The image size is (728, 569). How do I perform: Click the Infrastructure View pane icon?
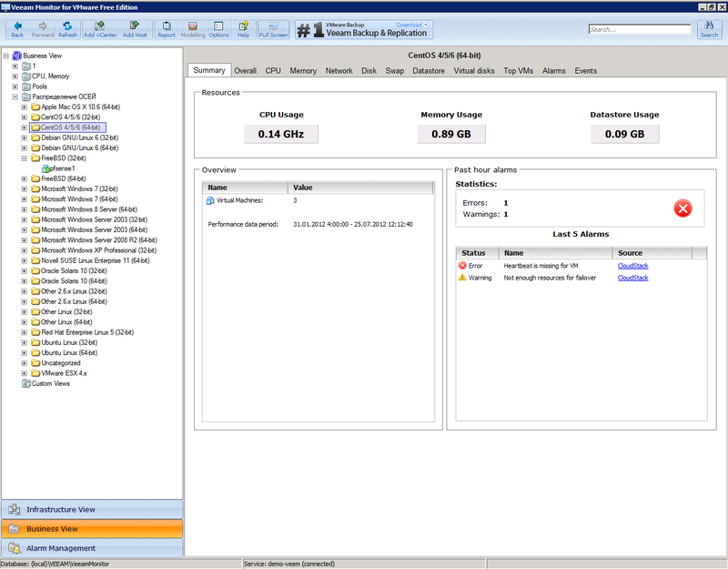pyautogui.click(x=14, y=510)
